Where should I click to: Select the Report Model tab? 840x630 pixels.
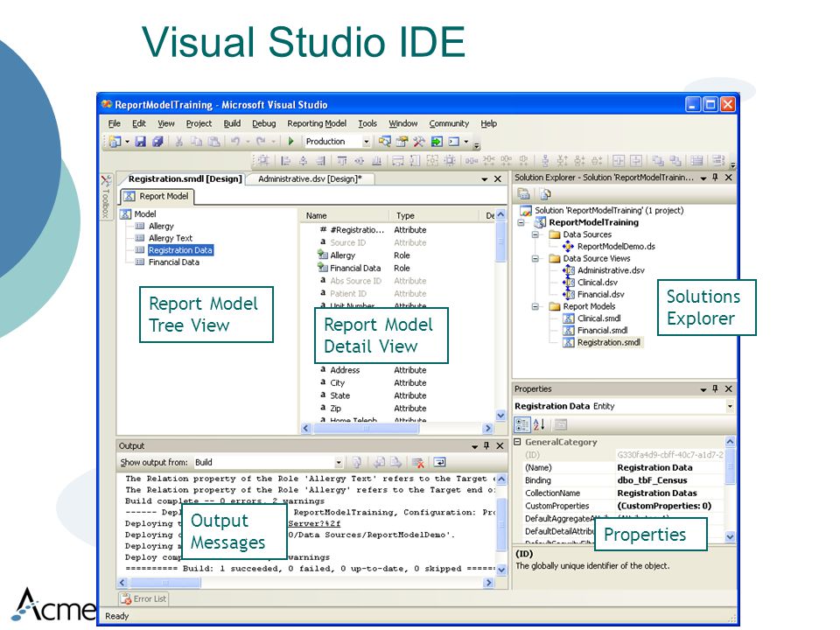pyautogui.click(x=157, y=197)
